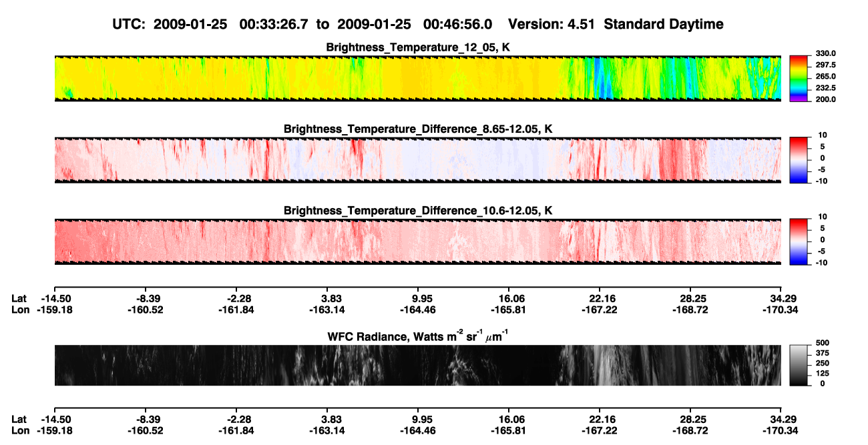Click the 375 label on WFC colorbar
868x445 pixels.
pos(822,354)
